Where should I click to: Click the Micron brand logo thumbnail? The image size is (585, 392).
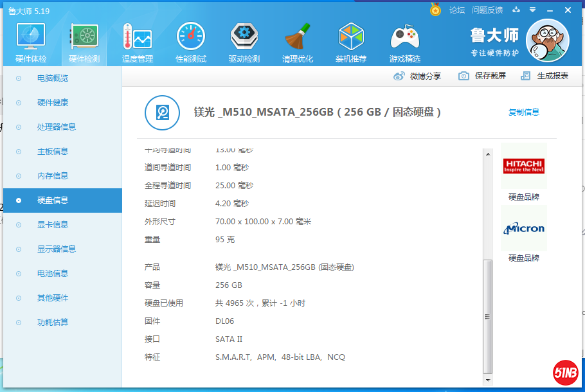point(524,229)
